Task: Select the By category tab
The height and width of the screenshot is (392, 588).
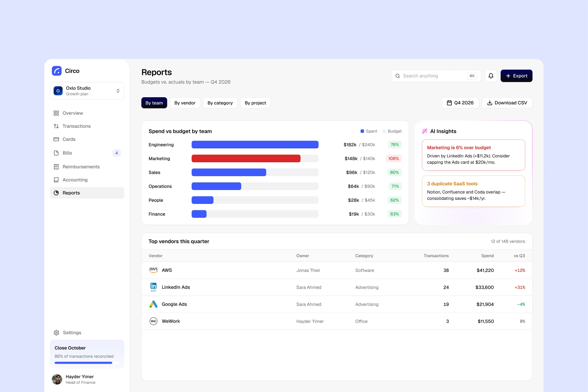Action: (x=220, y=103)
